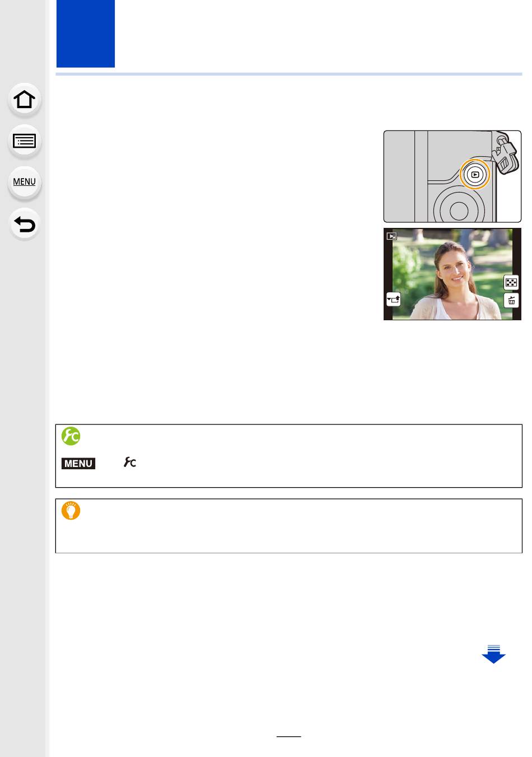Tap the trash delete icon on playback screen
Viewport: 532px width, 757px height.
[x=511, y=301]
